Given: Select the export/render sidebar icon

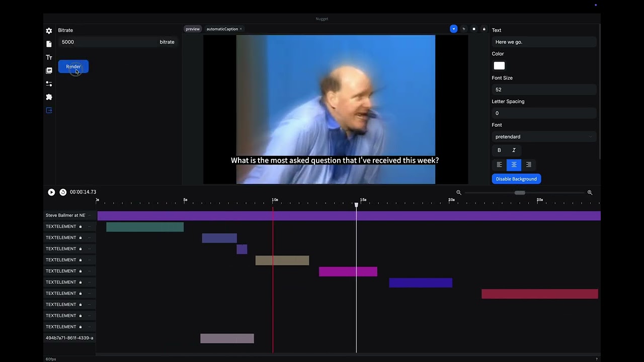Looking at the screenshot, I should coord(49,110).
